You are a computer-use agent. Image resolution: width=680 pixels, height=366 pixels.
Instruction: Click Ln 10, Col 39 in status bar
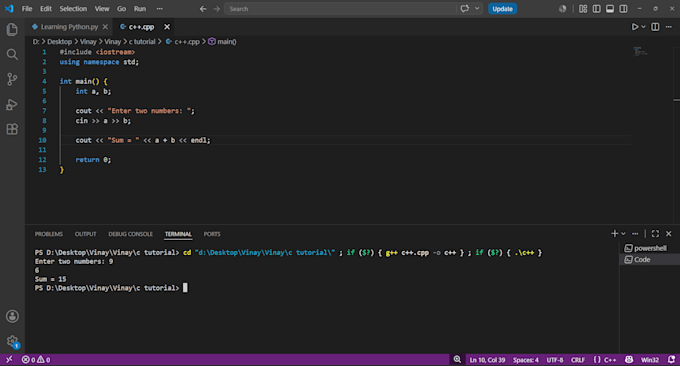pos(487,359)
